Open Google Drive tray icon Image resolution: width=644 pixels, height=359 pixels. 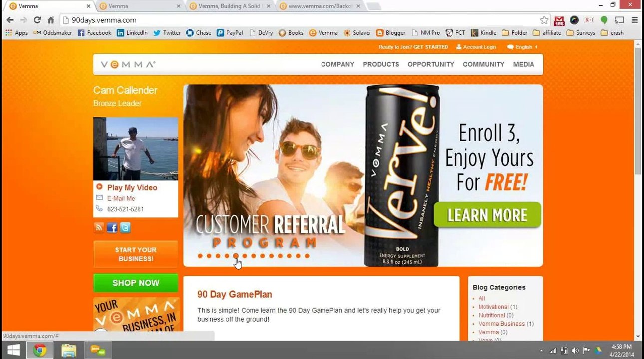click(x=598, y=350)
